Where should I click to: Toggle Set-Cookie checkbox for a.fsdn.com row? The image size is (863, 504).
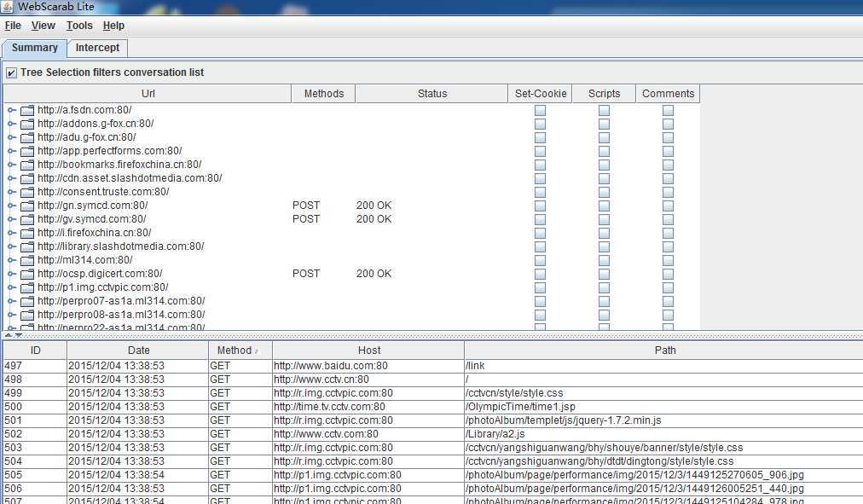(x=540, y=110)
